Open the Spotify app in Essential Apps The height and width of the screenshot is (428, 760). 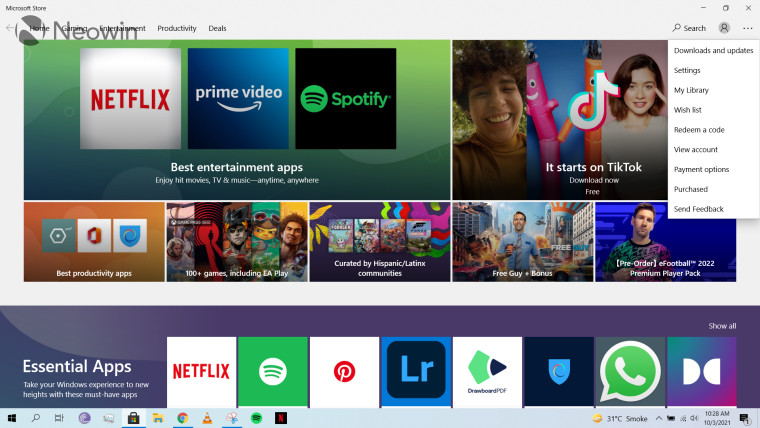click(273, 372)
